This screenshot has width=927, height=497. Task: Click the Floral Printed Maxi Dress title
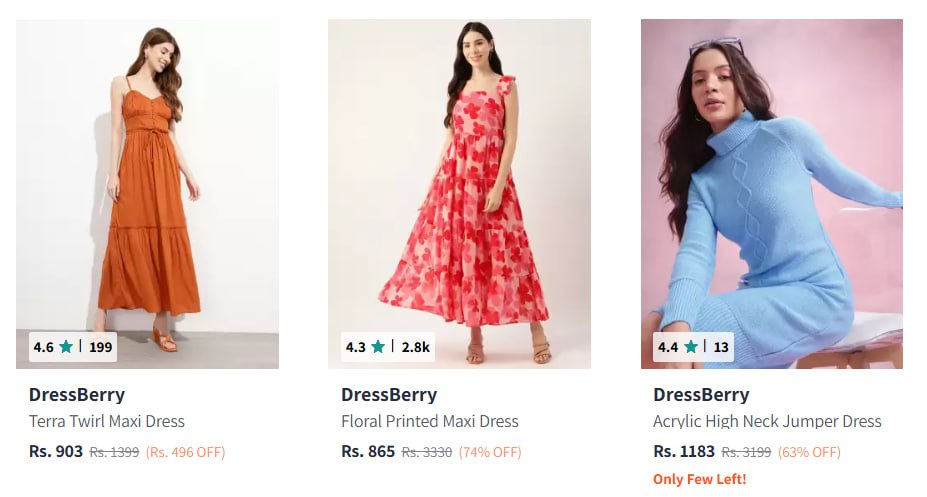[x=430, y=421]
